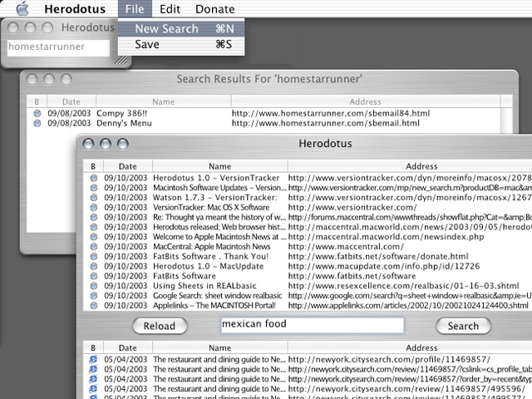This screenshot has height=399, width=532.
Task: Select 'Watson 1.7.3 - VersionTracker:' entry
Action: (x=215, y=198)
